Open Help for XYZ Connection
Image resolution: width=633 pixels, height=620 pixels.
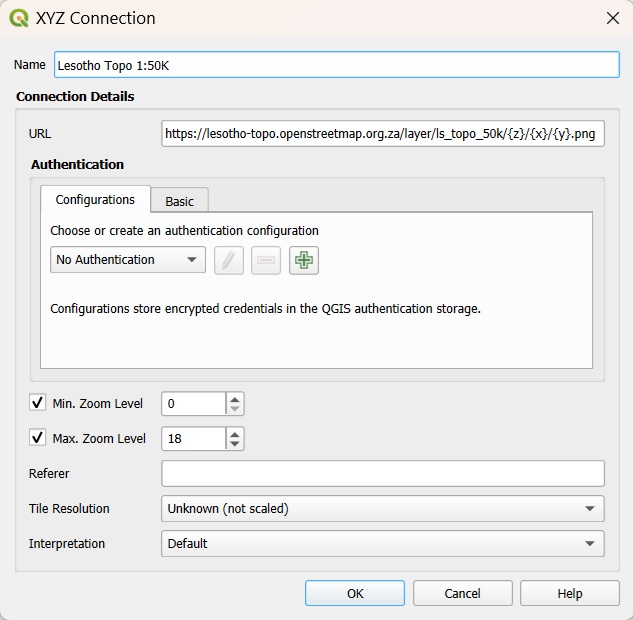point(570,593)
